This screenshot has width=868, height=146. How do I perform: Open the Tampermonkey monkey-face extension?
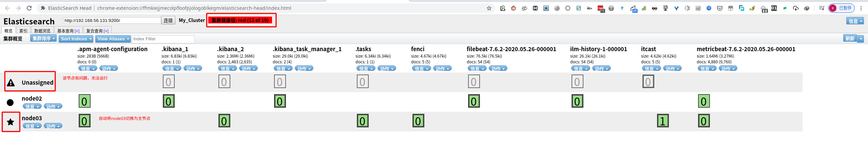[514, 8]
